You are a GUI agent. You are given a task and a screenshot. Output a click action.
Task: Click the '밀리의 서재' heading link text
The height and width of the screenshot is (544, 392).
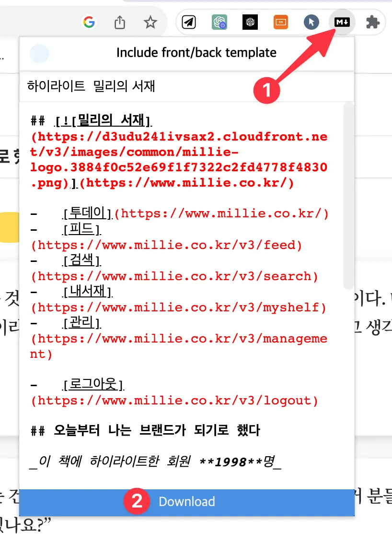point(111,120)
